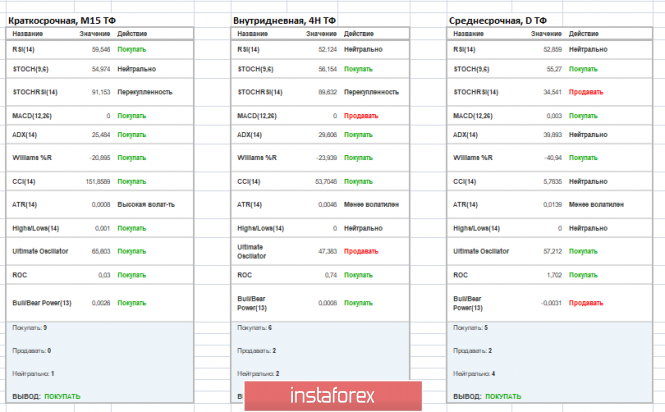This screenshot has width=665, height=412.
Task: Select 'Перекупленность' cell in M15 table
Action: coord(145,92)
